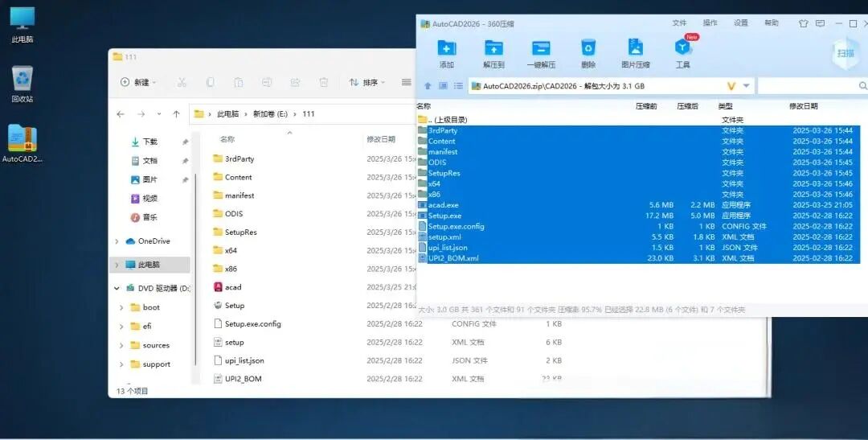This screenshot has width=868, height=440.
Task: Select the AutoCAD2... zip desktop icon
Action: [x=23, y=143]
